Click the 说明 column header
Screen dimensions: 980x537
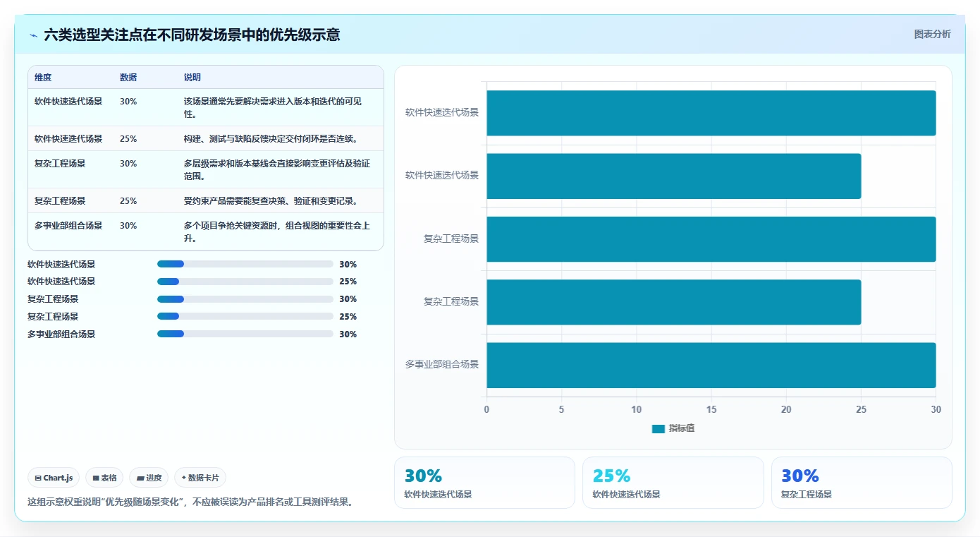[192, 78]
